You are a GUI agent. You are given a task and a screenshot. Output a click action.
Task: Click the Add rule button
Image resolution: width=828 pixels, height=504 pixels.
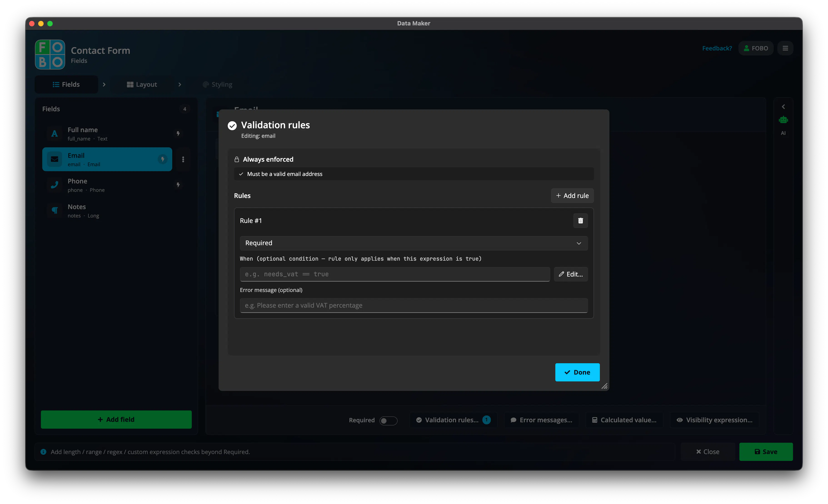(572, 195)
